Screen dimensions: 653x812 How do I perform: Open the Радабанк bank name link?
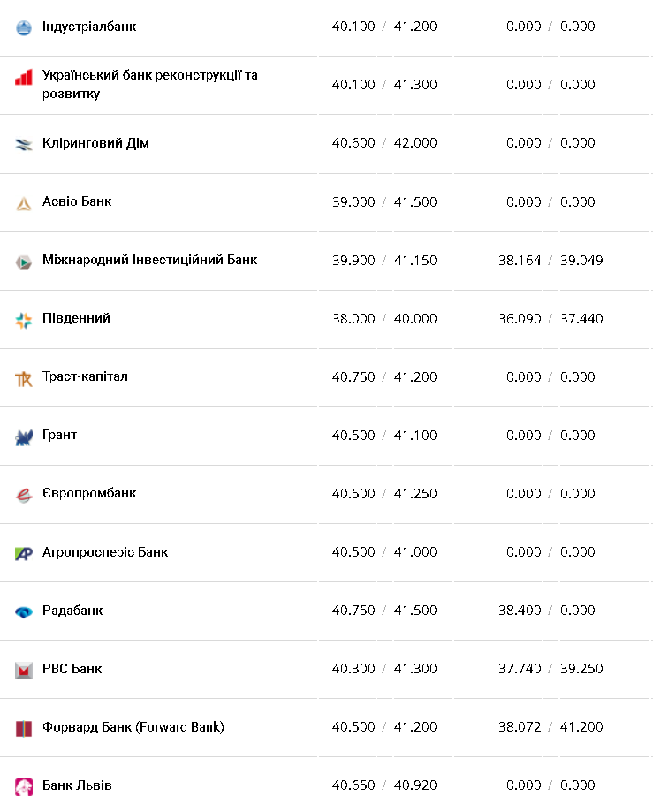[x=72, y=611]
